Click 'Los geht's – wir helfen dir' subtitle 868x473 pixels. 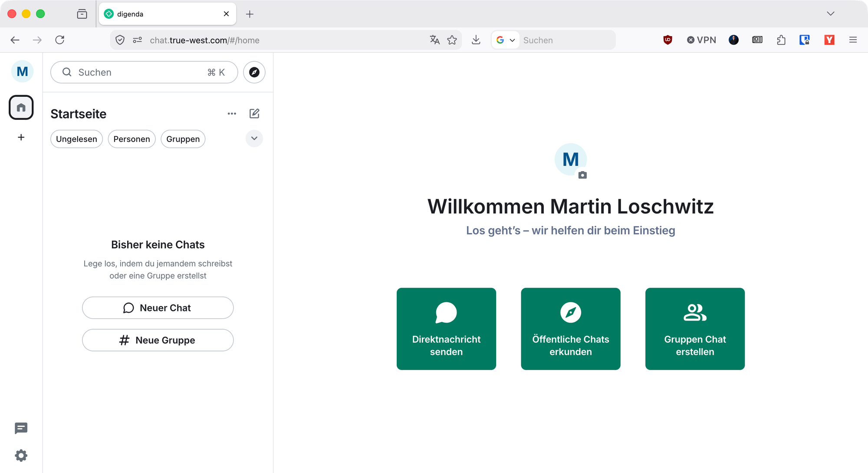point(571,230)
